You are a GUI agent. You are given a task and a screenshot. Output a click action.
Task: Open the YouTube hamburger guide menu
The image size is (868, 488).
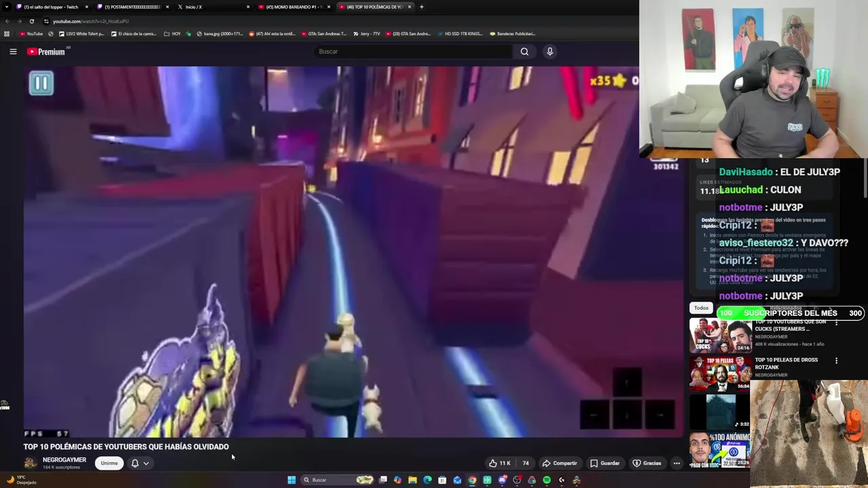tap(13, 52)
